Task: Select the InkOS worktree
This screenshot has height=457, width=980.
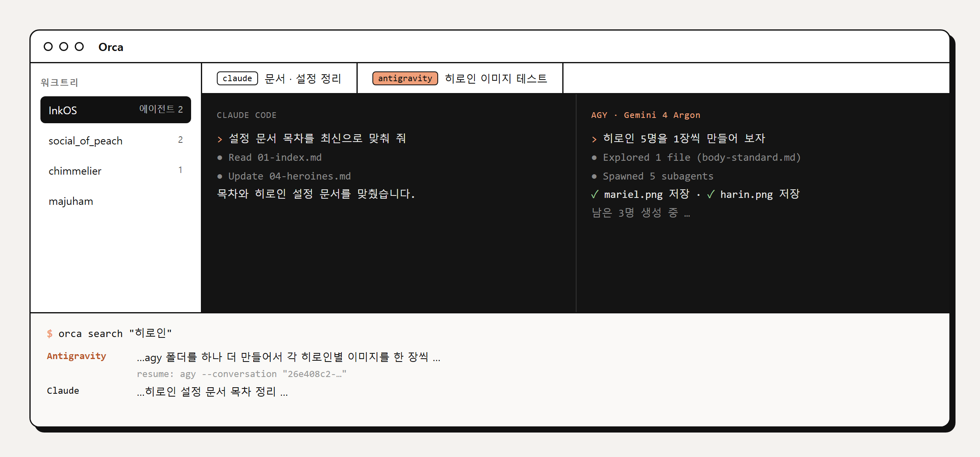Action: coord(116,110)
